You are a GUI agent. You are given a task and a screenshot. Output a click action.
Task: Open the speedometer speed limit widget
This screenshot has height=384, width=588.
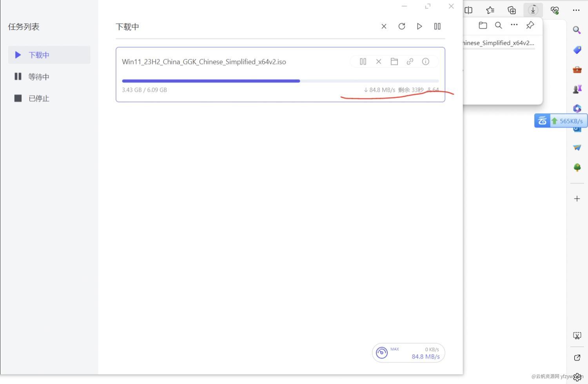click(x=382, y=353)
